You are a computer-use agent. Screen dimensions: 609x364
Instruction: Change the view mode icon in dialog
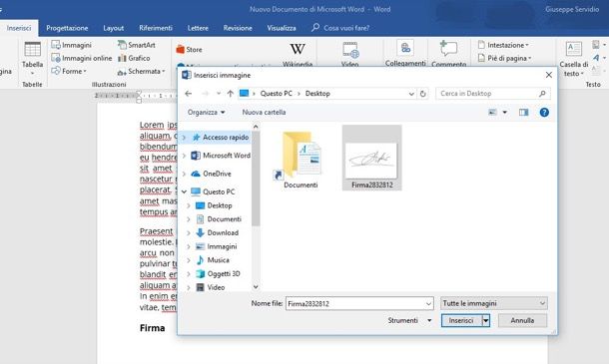492,112
